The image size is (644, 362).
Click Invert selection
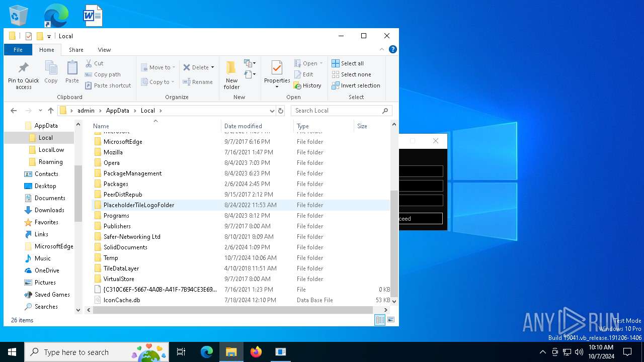click(356, 85)
